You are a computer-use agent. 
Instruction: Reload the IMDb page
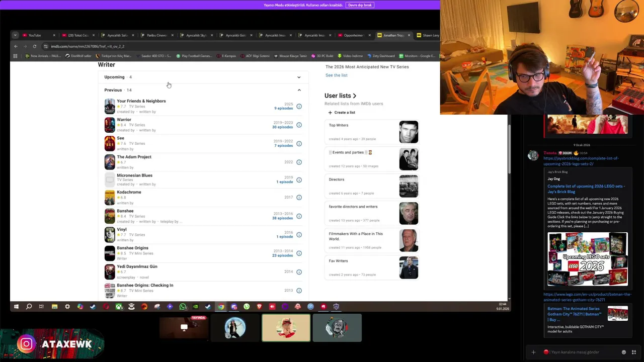[x=34, y=46]
